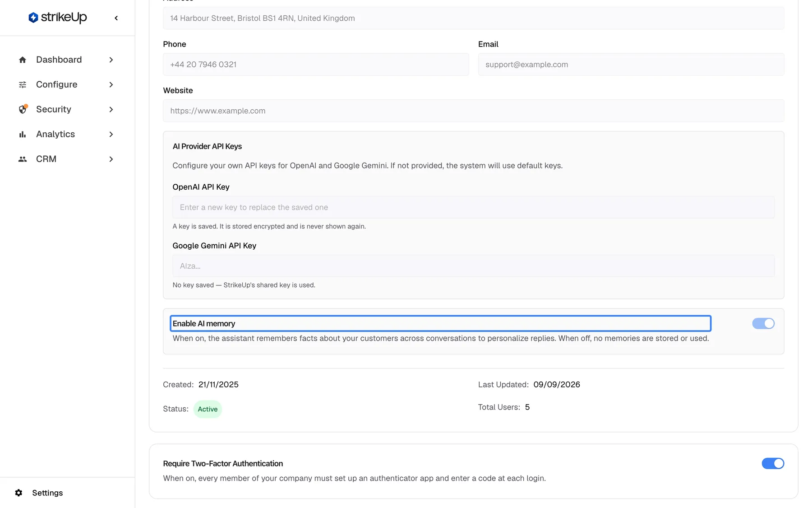
Task: Click the Phone input field
Action: (x=316, y=64)
